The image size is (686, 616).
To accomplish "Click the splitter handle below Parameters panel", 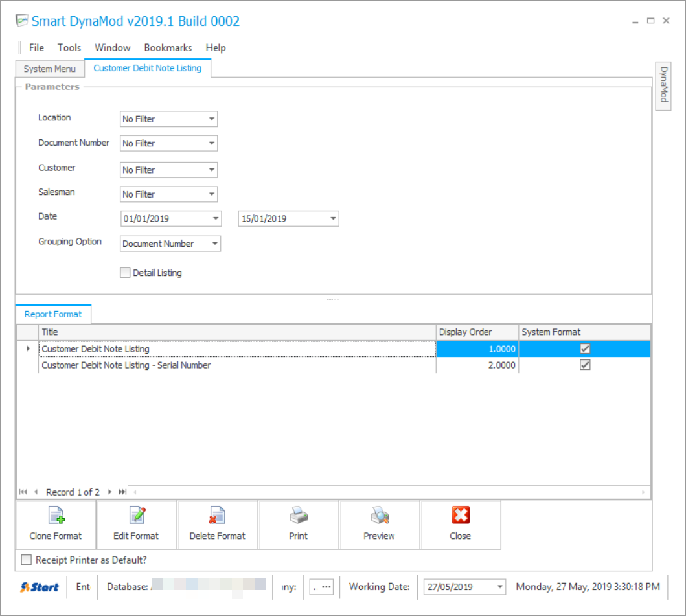I will (x=333, y=299).
